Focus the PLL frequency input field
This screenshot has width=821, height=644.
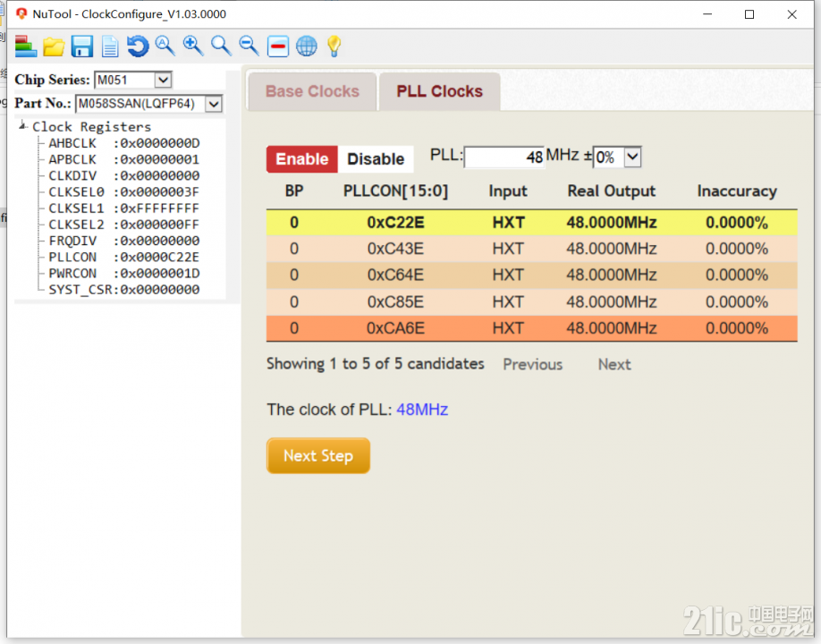(x=504, y=157)
